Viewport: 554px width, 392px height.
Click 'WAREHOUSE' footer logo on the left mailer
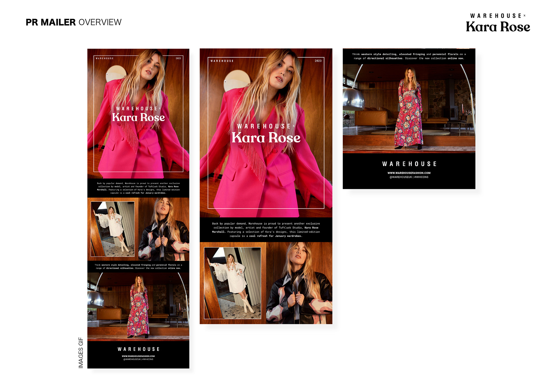(138, 349)
